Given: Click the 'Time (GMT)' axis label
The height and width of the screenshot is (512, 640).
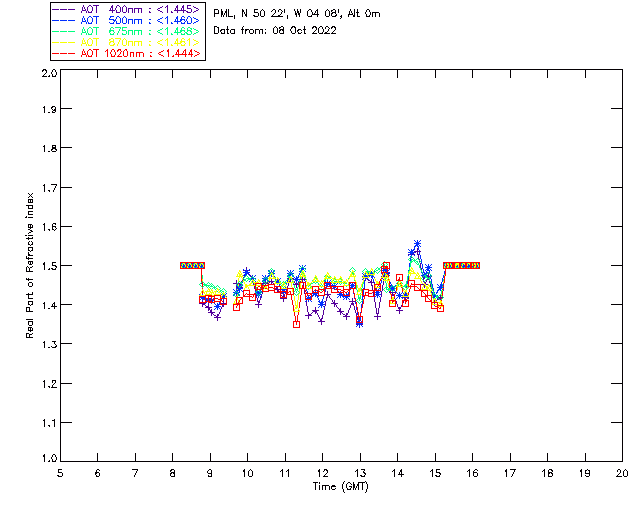Looking at the screenshot, I should point(340,487).
